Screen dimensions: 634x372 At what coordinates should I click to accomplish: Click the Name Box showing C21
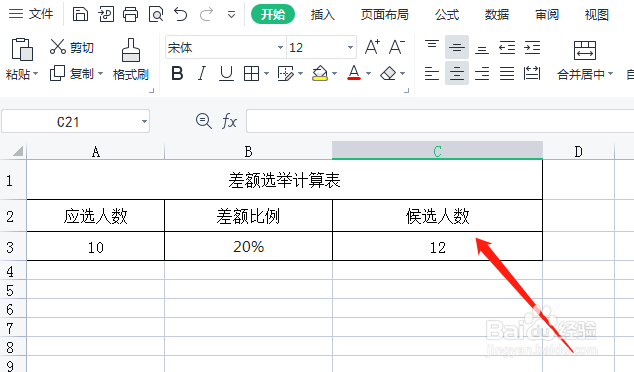(x=68, y=121)
